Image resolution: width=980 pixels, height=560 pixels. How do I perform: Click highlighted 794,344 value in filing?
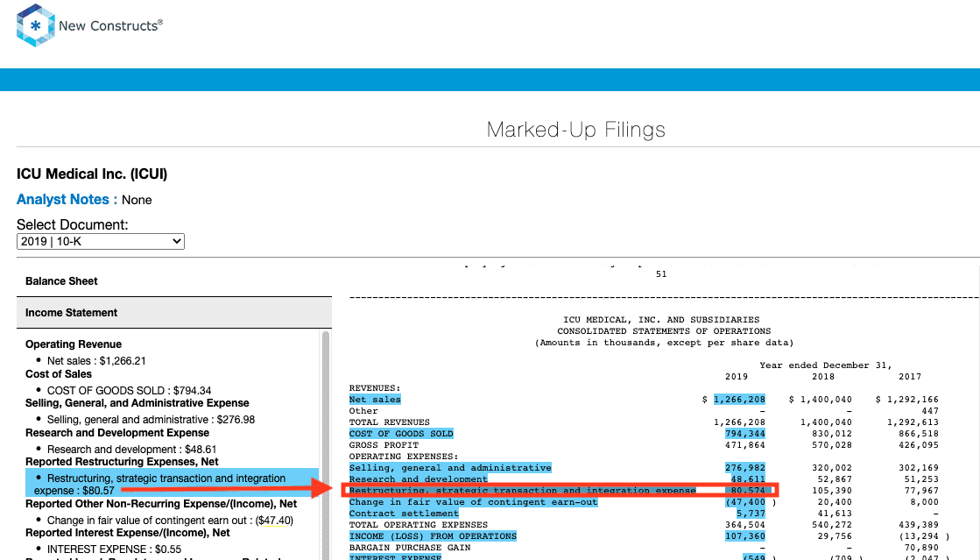pyautogui.click(x=745, y=434)
